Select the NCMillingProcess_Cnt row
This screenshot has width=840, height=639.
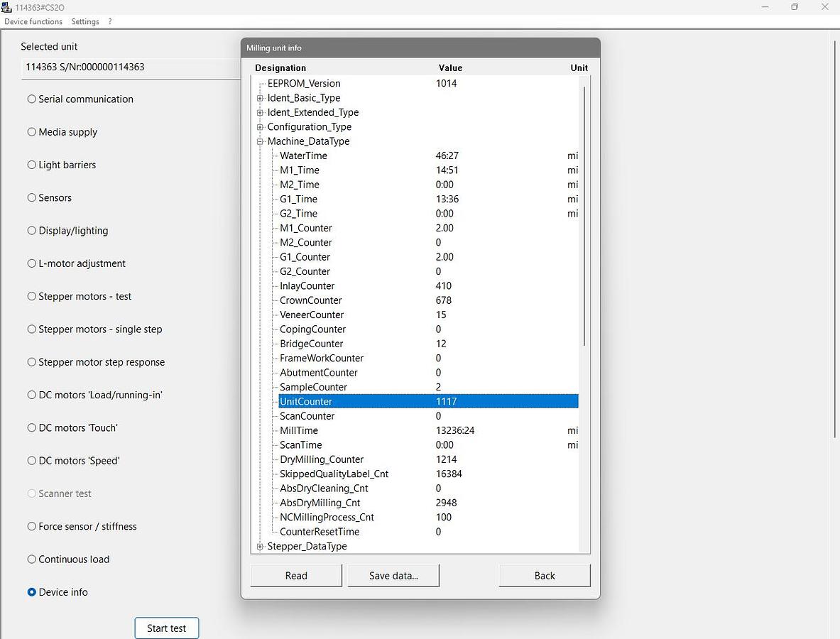[x=429, y=518]
